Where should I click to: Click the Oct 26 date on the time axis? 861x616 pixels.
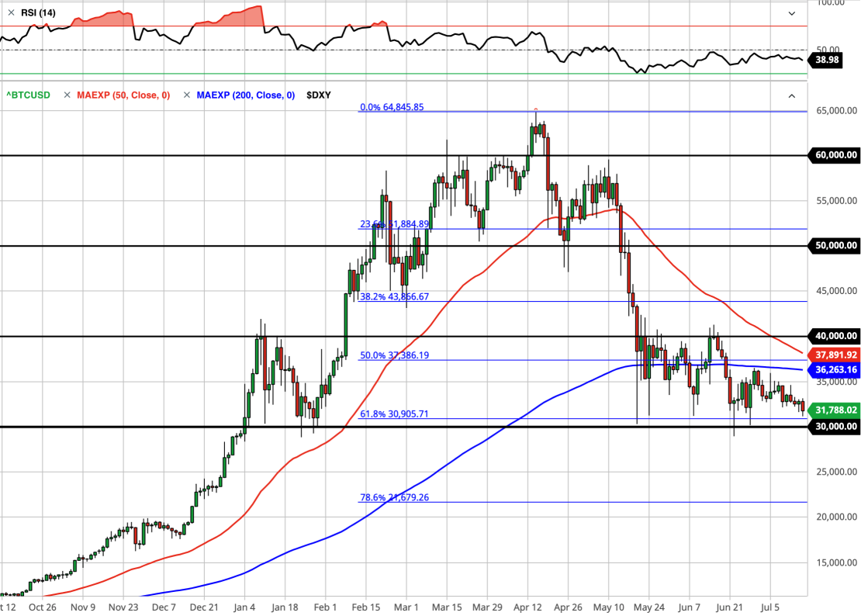(43, 607)
